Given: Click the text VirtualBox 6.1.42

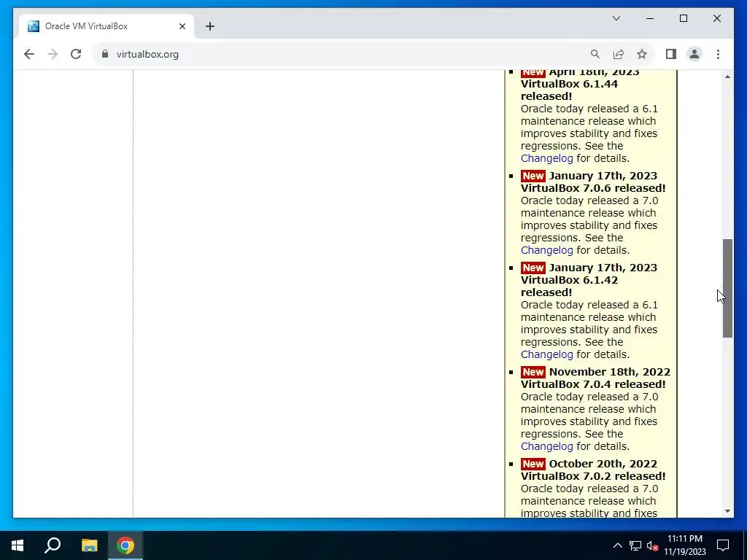Looking at the screenshot, I should point(569,280).
